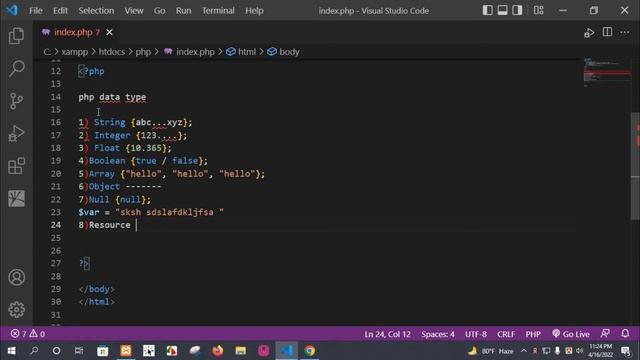640x360 pixels.
Task: Expand the xampp breadcrumb segment
Action: point(74,52)
